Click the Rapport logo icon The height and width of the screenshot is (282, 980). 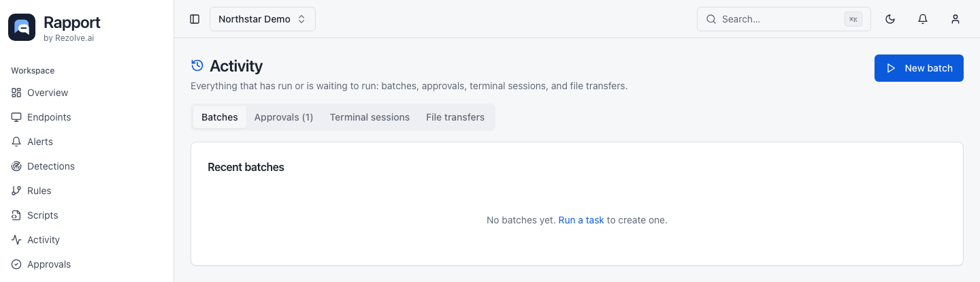point(22,27)
